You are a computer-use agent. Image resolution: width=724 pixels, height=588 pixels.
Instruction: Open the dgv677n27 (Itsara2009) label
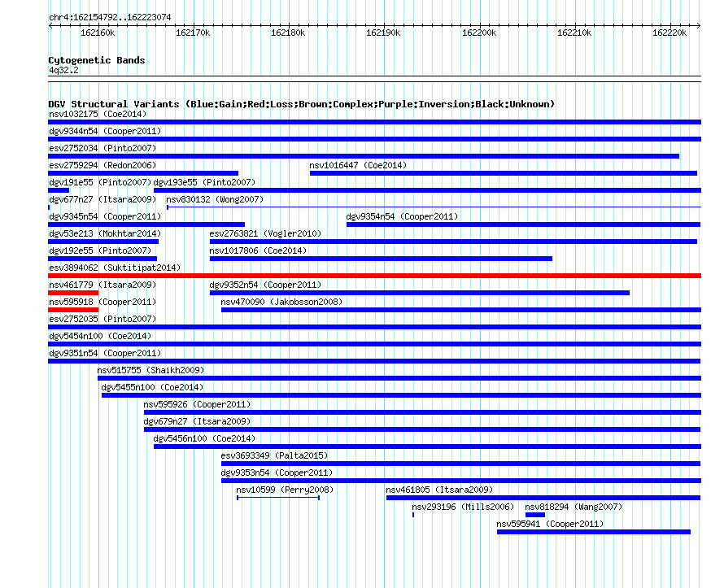(103, 199)
